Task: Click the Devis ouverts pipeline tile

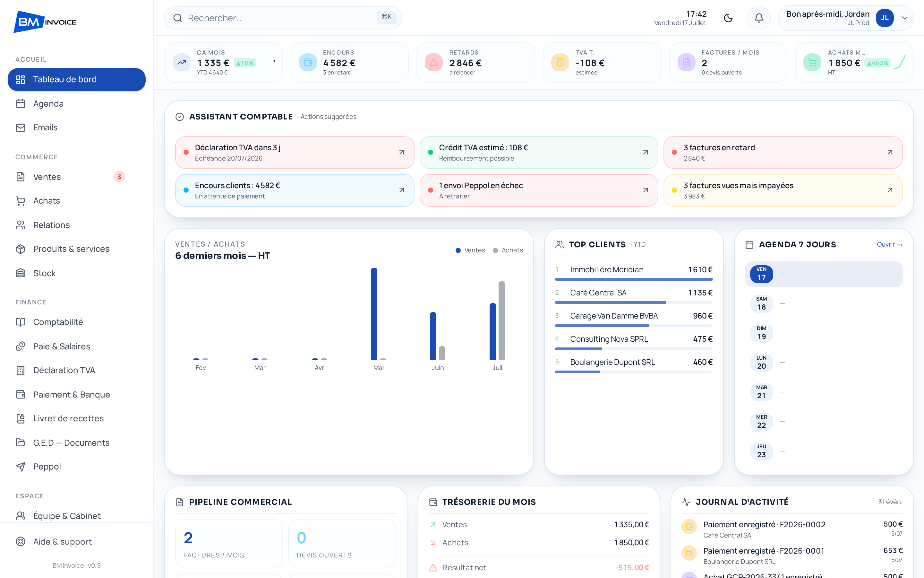Action: (342, 543)
